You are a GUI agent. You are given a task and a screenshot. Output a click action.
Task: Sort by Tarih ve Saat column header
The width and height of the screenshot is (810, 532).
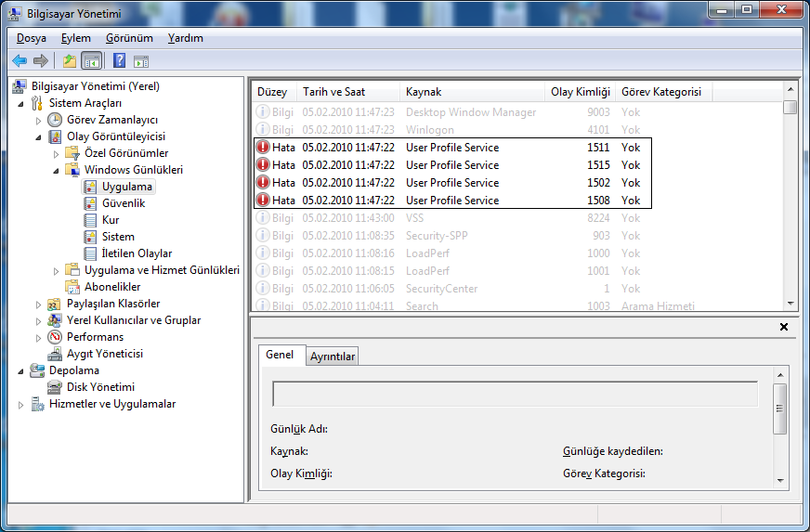[348, 92]
